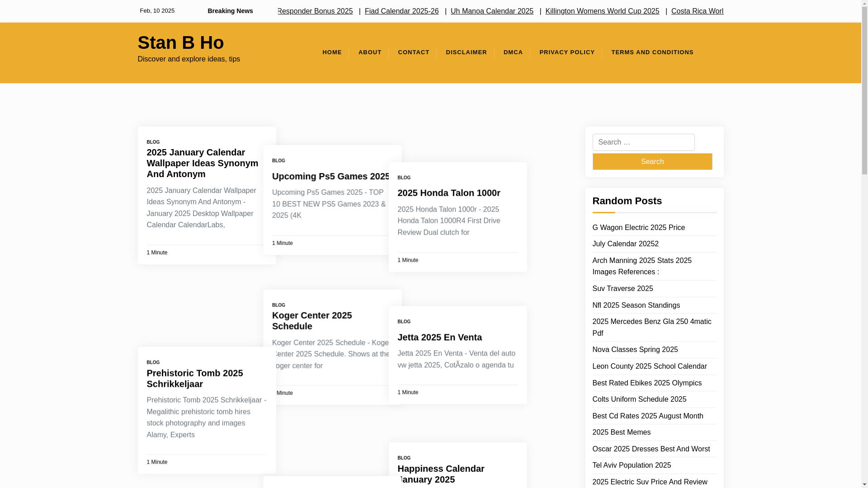Viewport: 868px width, 488px height.
Task: Open the DMCA page
Action: [513, 52]
